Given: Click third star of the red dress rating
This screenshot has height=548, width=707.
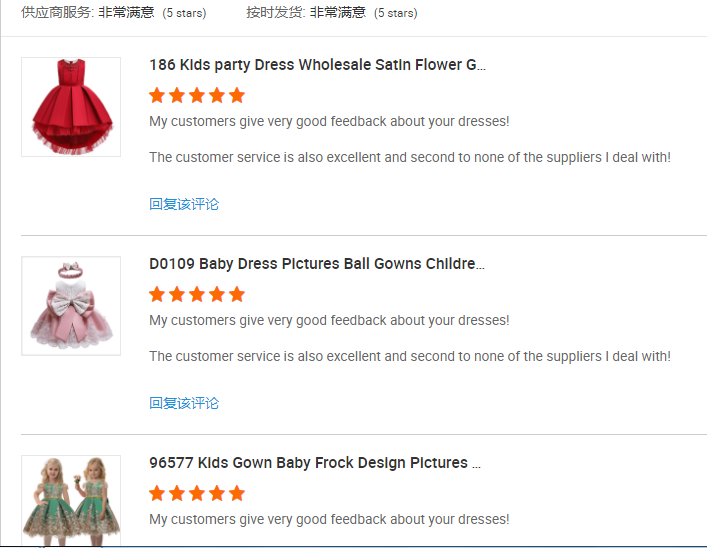Looking at the screenshot, I should tap(197, 96).
